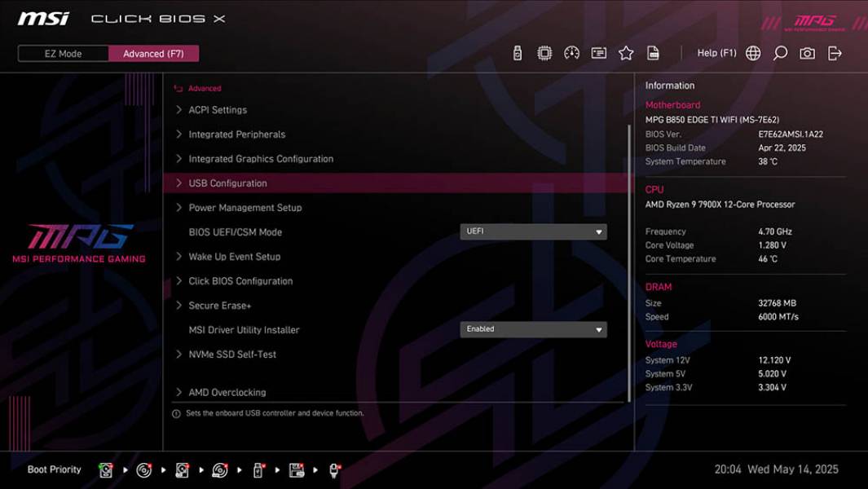Click BIOS Build Date Apr 22, 2025
This screenshot has width=868, height=489.
click(x=782, y=148)
